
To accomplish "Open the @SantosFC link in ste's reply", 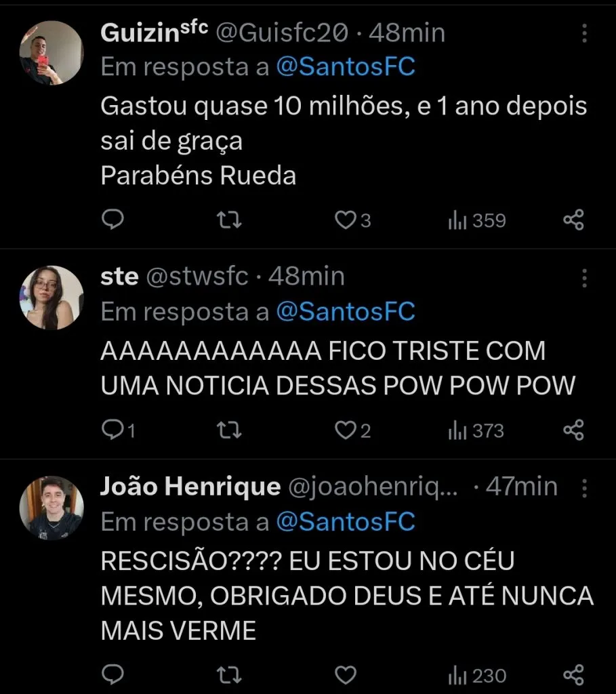I will pos(345,312).
